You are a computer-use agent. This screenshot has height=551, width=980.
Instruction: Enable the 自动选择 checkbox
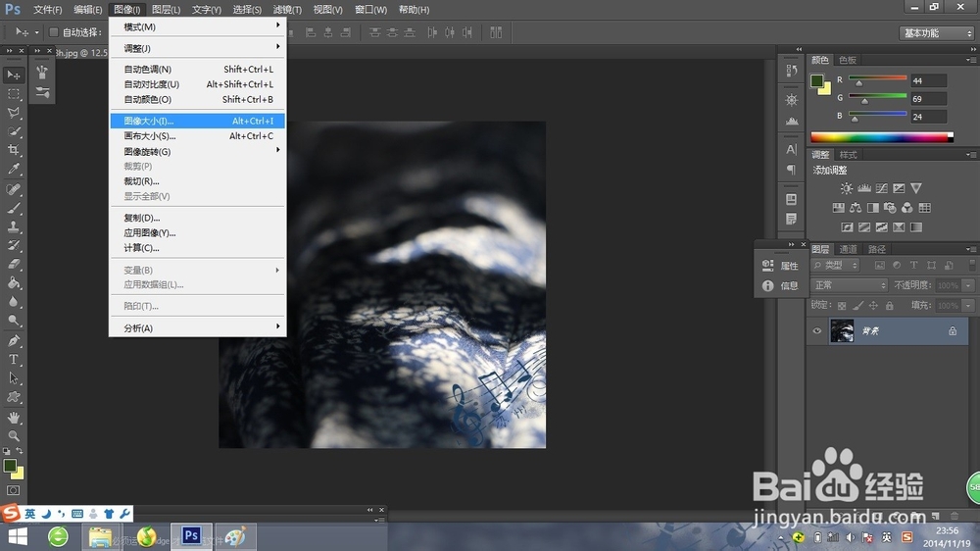(x=54, y=32)
